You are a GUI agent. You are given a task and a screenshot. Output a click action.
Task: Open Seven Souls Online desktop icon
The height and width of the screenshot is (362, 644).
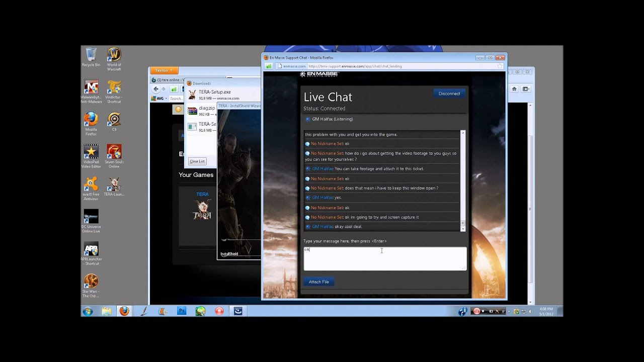pyautogui.click(x=114, y=156)
